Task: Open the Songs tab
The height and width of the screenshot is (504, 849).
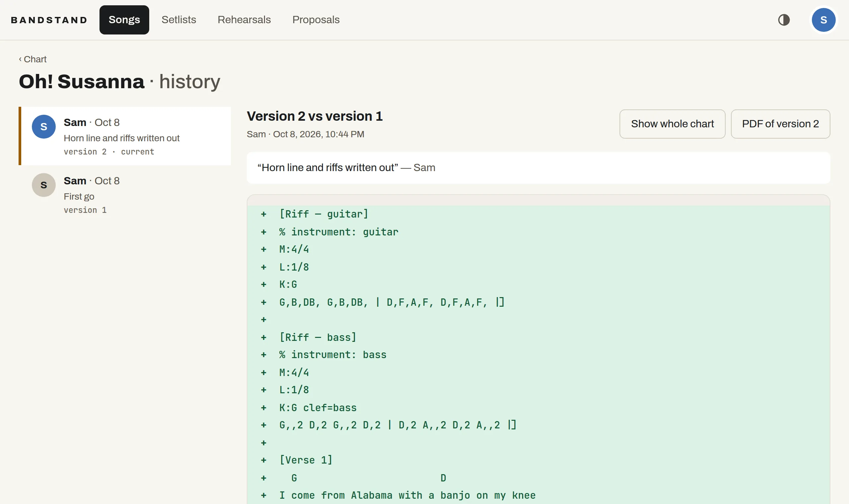Action: [x=124, y=20]
